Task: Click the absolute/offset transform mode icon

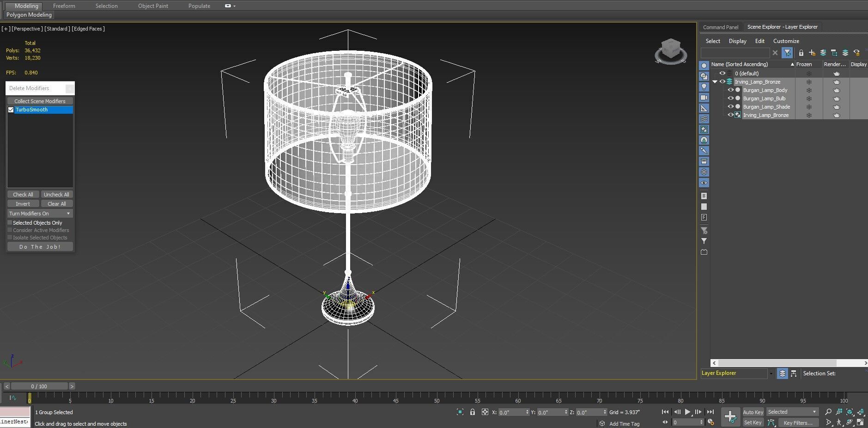Action: click(x=485, y=412)
